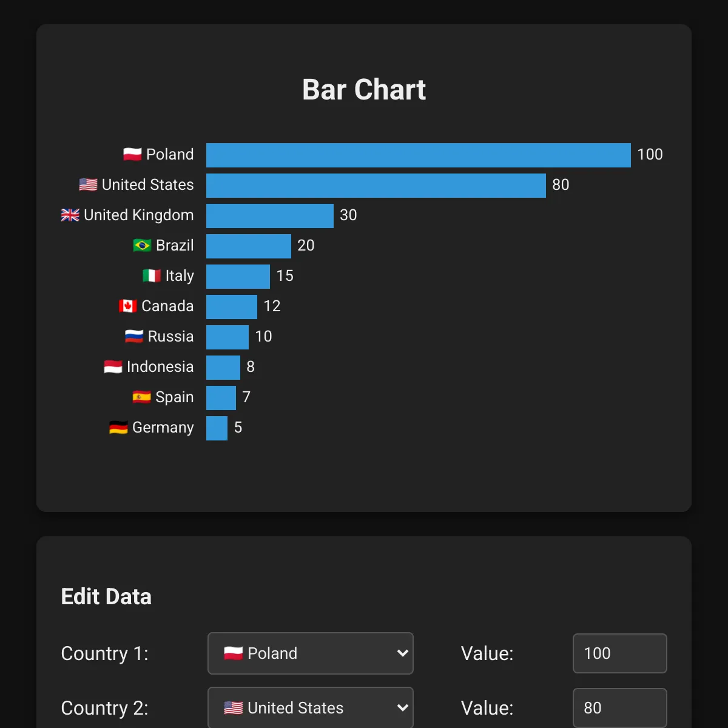Screen dimensions: 728x728
Task: Click the Poland bar in the chart
Action: point(419,155)
